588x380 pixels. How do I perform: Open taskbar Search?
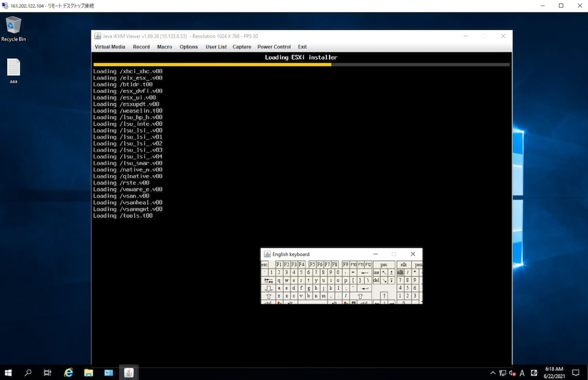click(28, 372)
